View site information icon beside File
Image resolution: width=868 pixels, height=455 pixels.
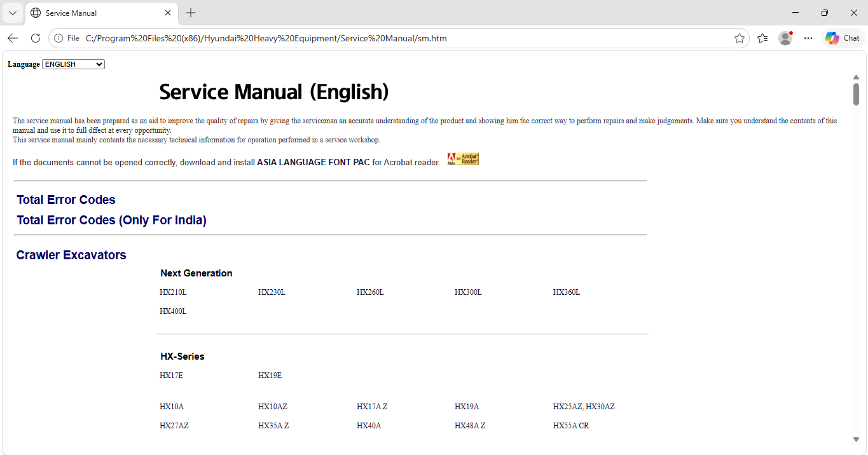click(x=59, y=38)
